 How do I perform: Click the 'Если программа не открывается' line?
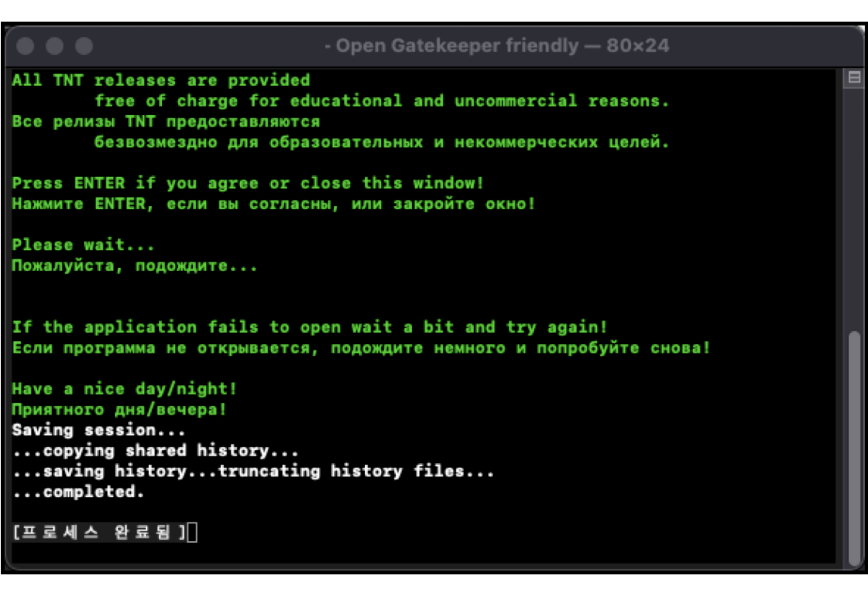coord(361,348)
